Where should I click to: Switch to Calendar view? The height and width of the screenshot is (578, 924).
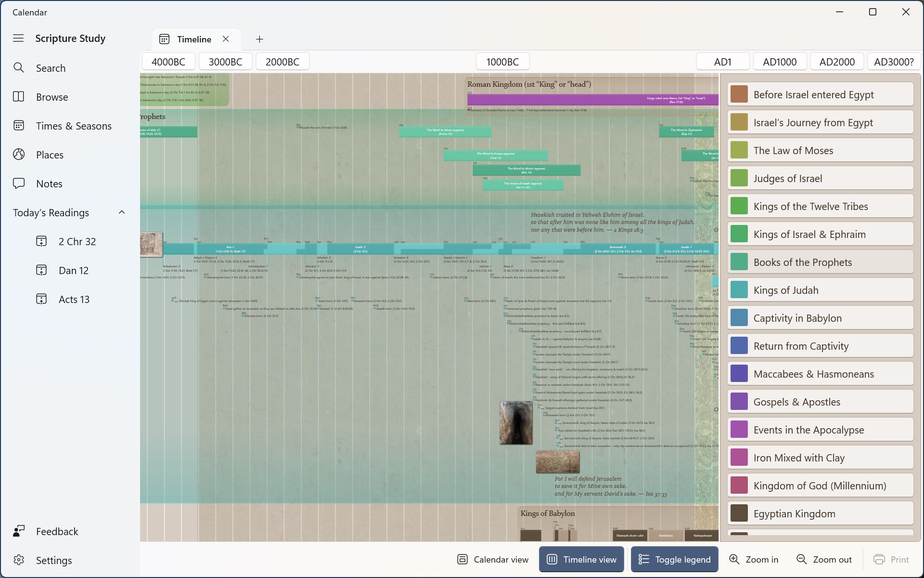click(492, 559)
